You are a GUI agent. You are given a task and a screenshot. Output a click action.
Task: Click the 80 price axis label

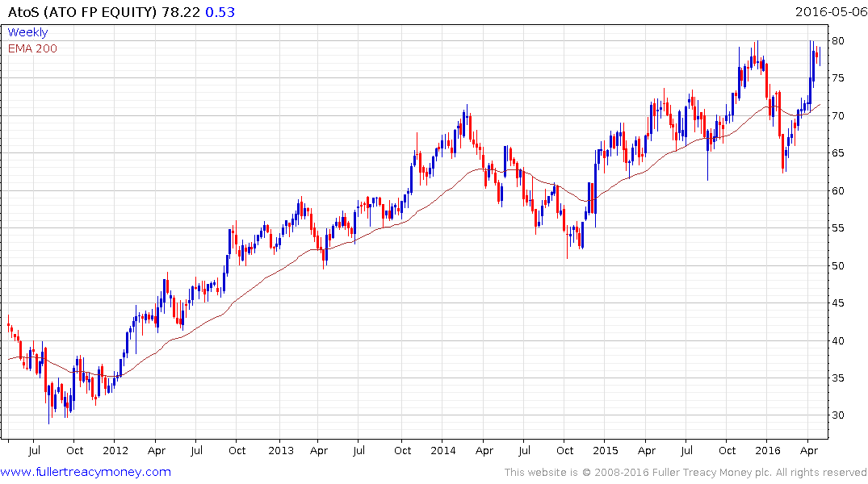pos(837,41)
